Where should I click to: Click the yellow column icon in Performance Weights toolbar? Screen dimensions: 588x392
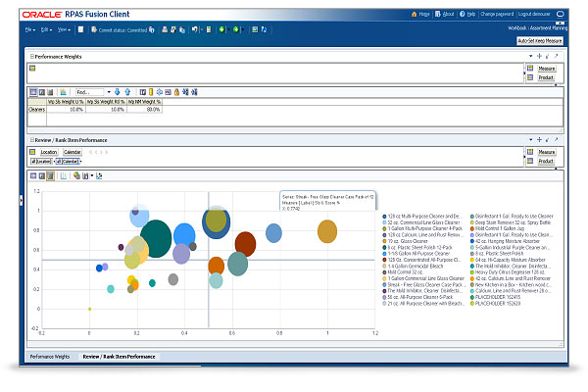point(151,92)
